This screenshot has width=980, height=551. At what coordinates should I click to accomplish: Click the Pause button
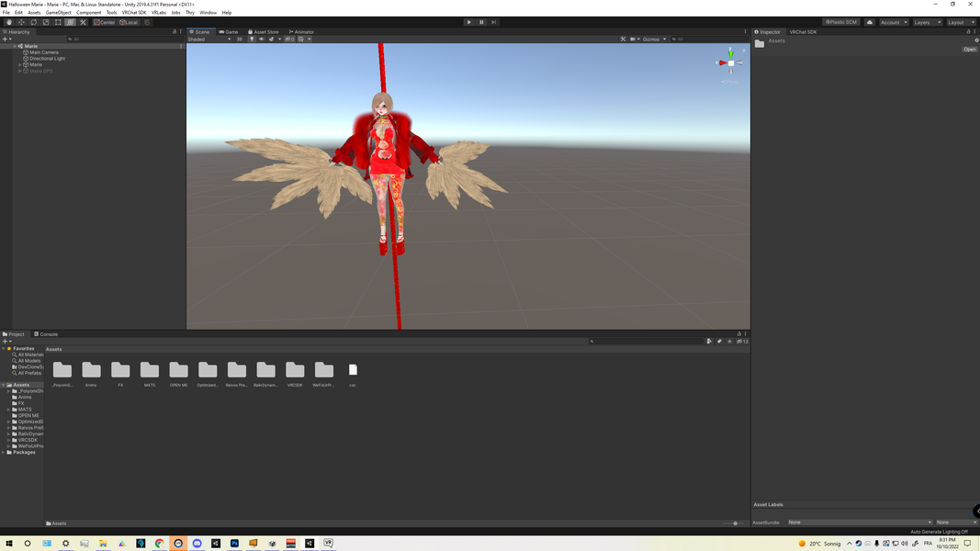point(481,22)
